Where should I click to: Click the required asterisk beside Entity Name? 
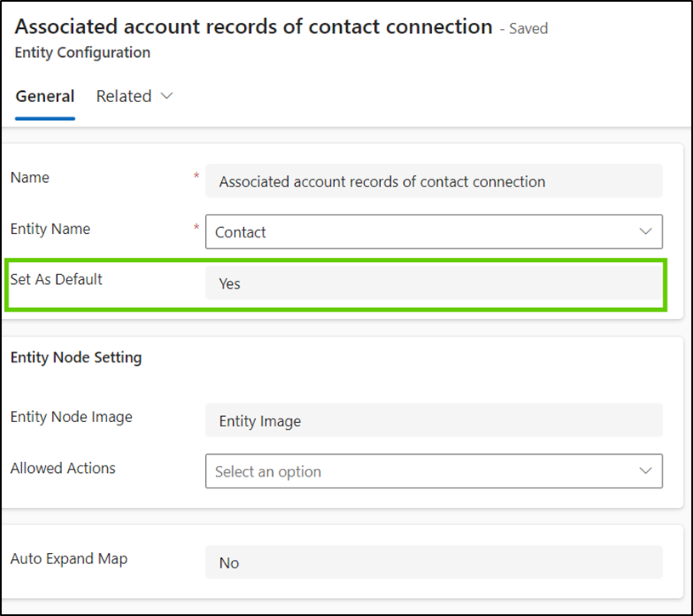(196, 226)
